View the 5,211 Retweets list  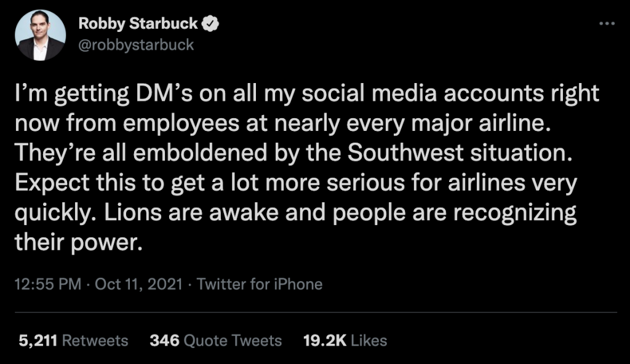coord(74,341)
